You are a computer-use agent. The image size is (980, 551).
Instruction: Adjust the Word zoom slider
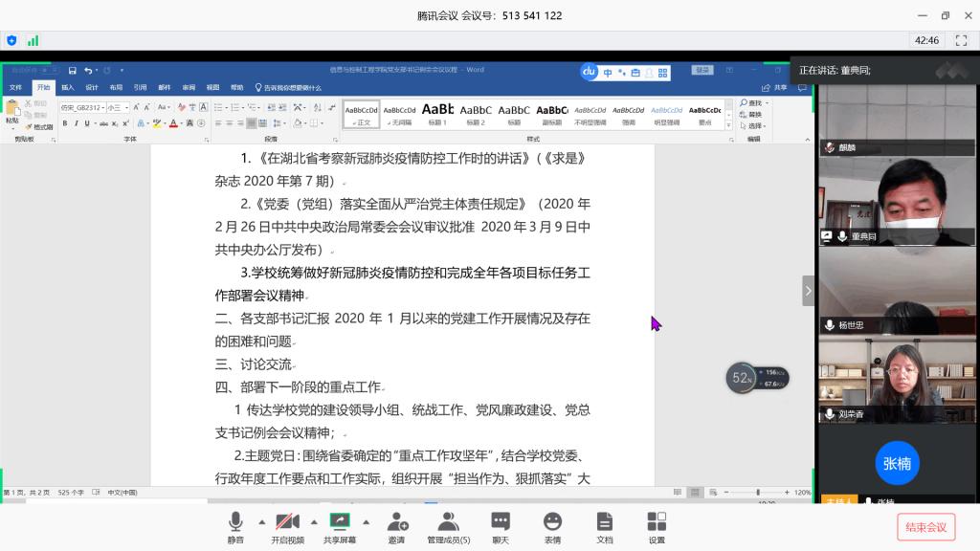[759, 493]
